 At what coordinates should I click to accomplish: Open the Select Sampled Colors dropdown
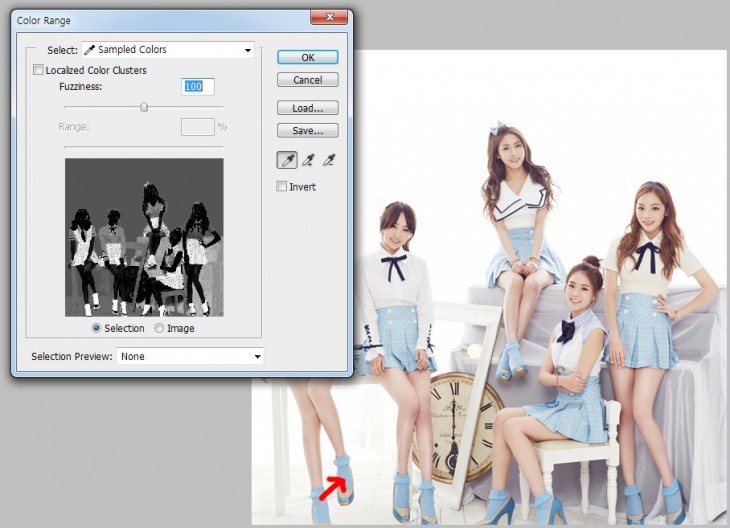[168, 50]
